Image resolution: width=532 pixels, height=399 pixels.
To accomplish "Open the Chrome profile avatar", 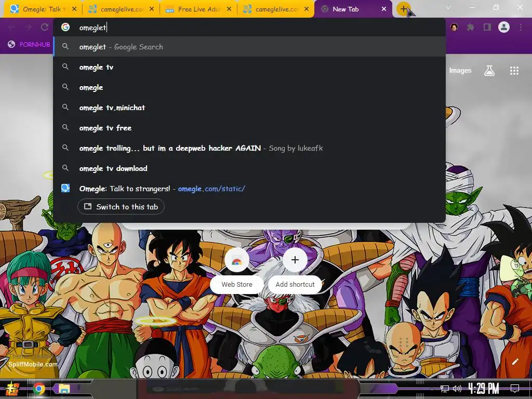I will point(504,27).
